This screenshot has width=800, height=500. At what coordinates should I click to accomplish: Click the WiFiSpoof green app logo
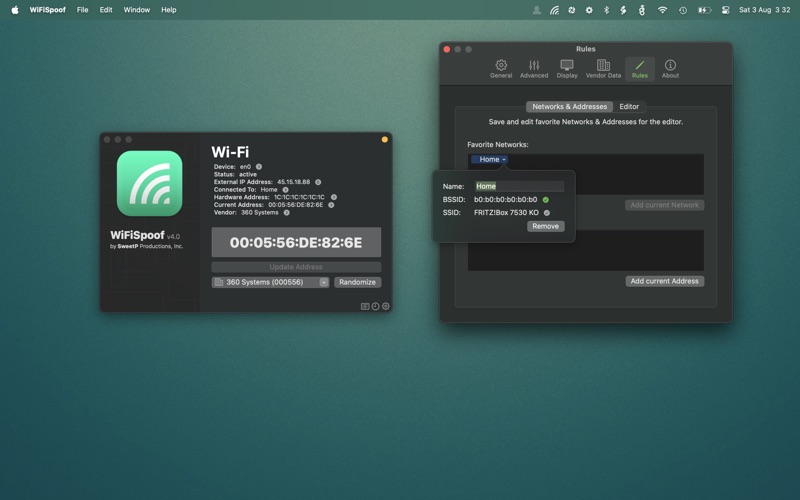point(149,183)
